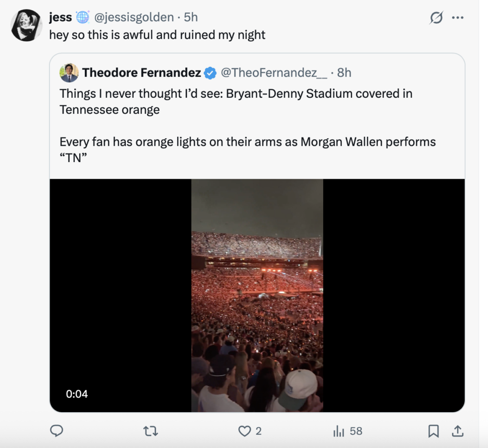Click the jess display name
This screenshot has width=488, height=448.
61,18
